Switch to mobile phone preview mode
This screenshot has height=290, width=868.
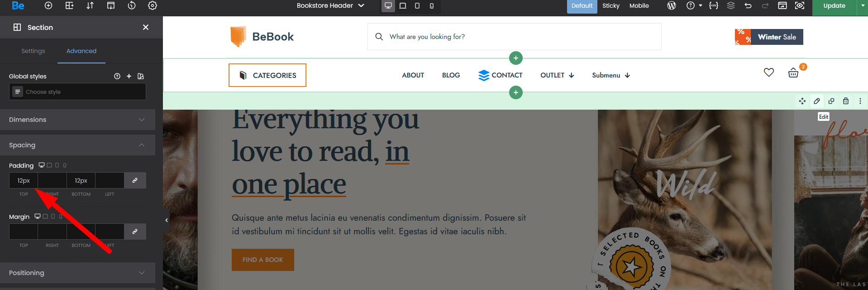tap(432, 5)
